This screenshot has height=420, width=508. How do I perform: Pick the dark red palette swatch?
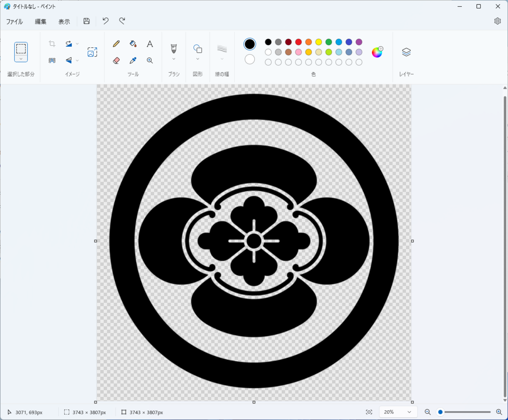coord(288,42)
